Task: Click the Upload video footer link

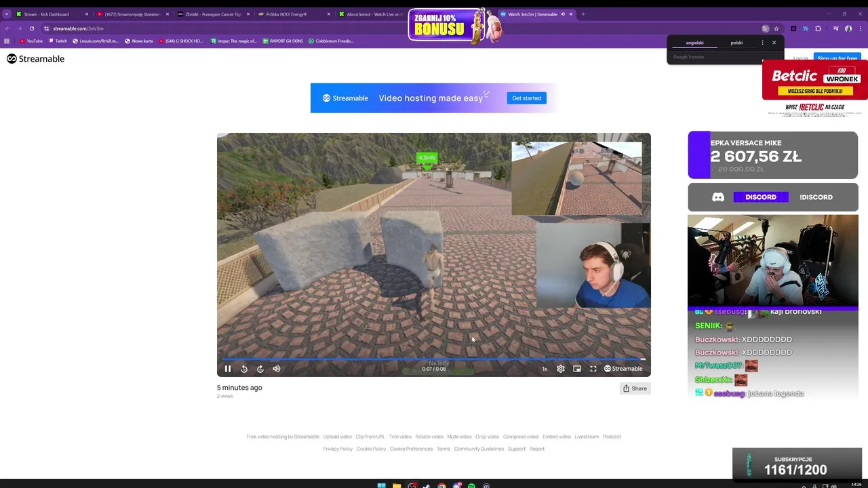Action: (337, 436)
